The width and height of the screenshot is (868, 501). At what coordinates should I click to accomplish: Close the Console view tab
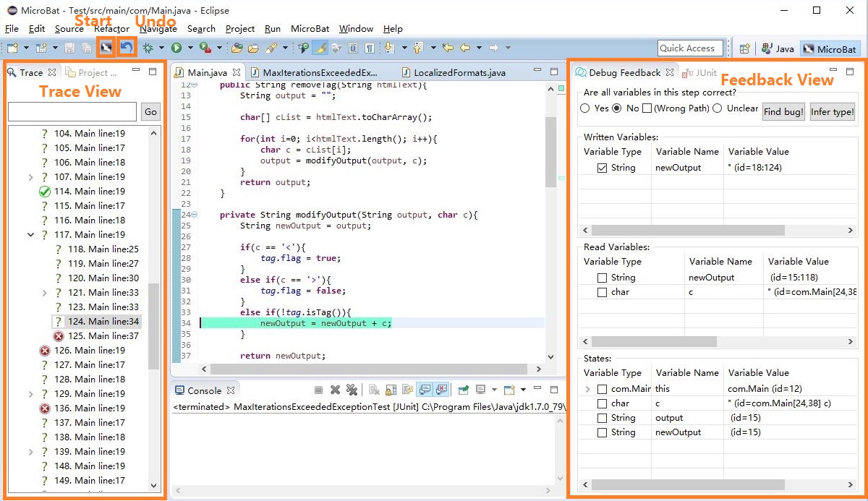pos(231,390)
